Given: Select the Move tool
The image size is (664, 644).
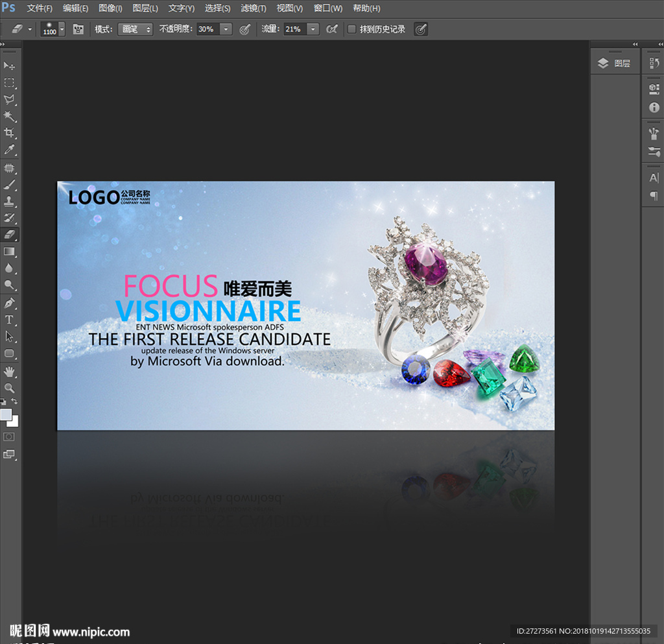Looking at the screenshot, I should pyautogui.click(x=10, y=66).
